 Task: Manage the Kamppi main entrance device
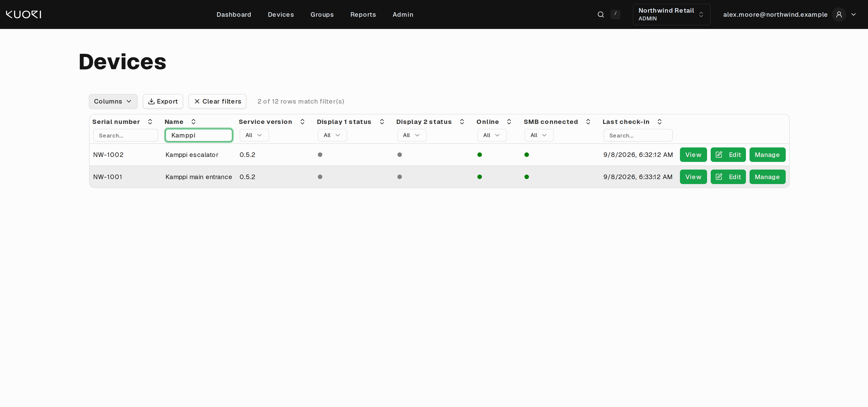point(767,177)
